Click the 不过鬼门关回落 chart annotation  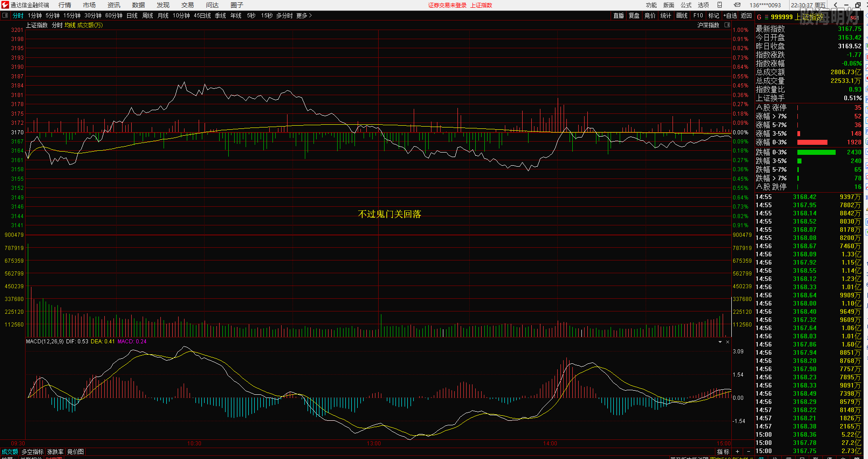click(390, 214)
